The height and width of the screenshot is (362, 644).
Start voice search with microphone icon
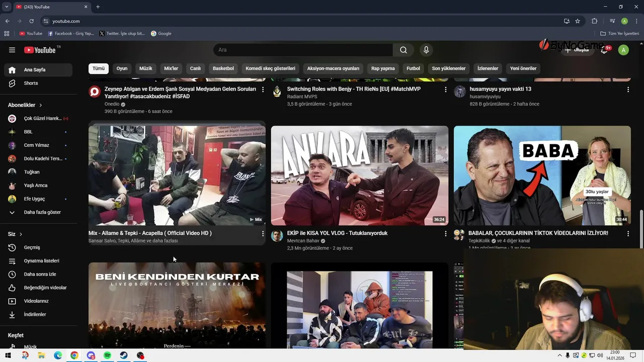(426, 50)
